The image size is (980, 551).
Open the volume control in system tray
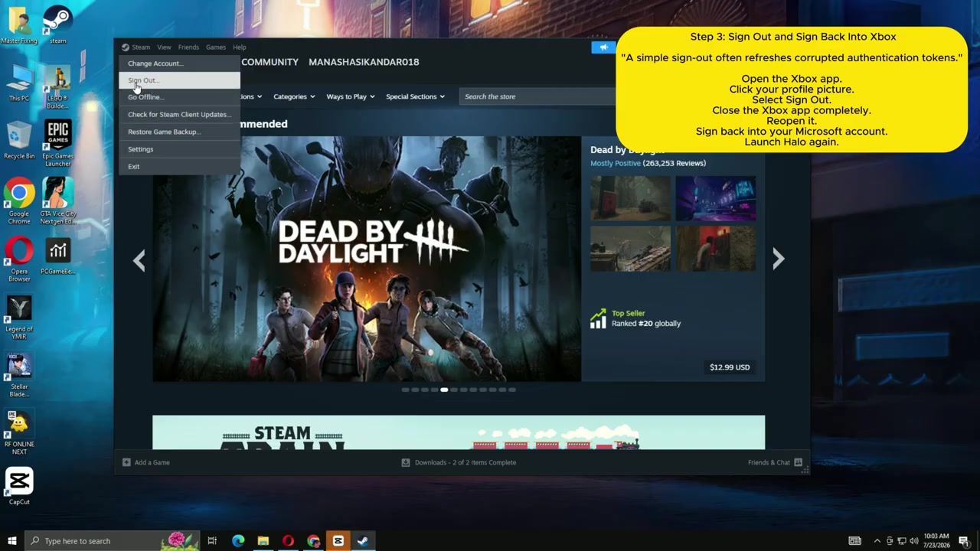pyautogui.click(x=913, y=541)
